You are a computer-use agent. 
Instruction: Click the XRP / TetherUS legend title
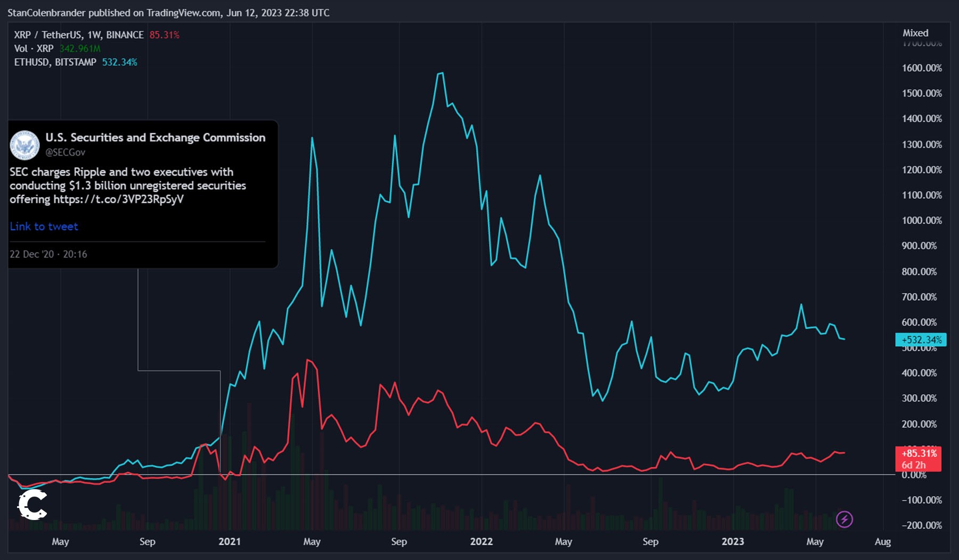[x=79, y=35]
